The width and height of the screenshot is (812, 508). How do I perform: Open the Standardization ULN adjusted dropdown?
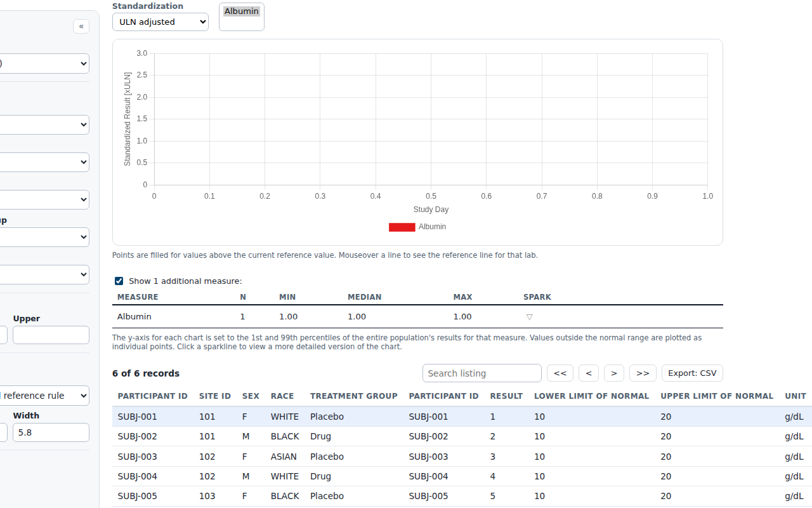coord(160,22)
